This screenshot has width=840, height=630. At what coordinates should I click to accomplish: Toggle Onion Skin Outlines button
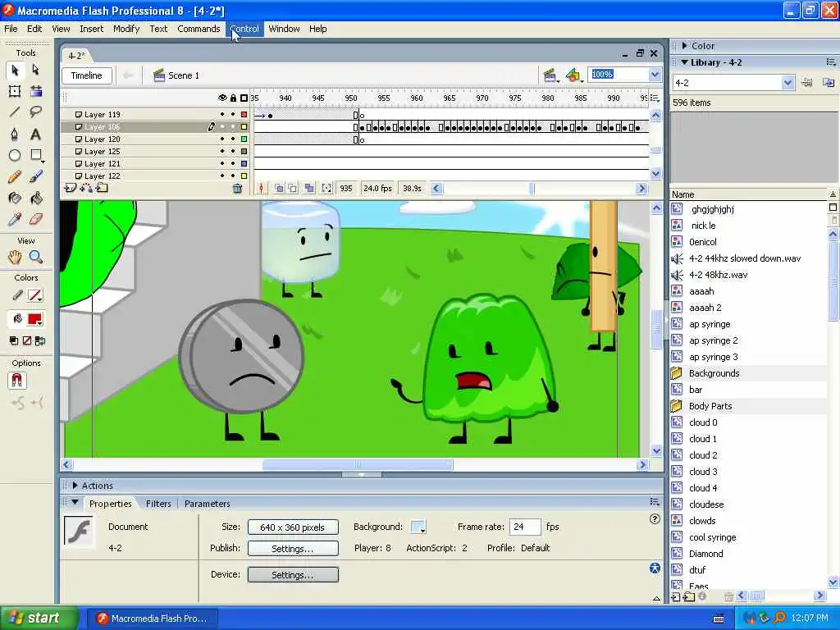pos(293,188)
